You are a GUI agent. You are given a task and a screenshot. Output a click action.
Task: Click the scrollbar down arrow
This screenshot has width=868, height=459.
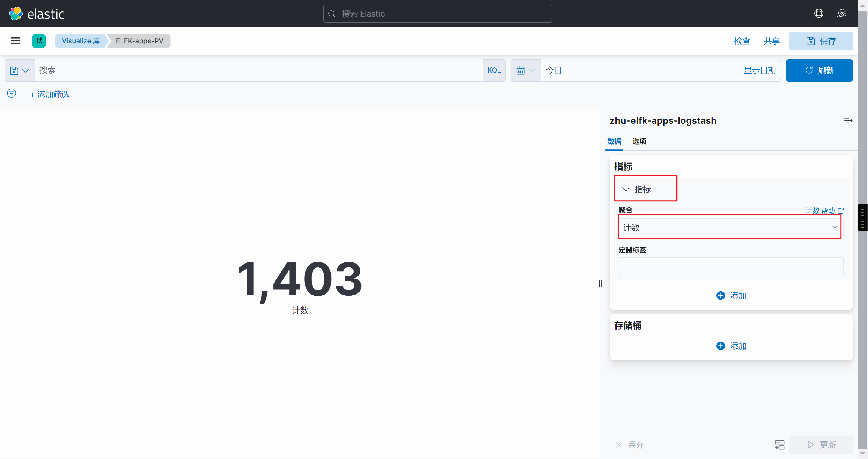point(863,454)
